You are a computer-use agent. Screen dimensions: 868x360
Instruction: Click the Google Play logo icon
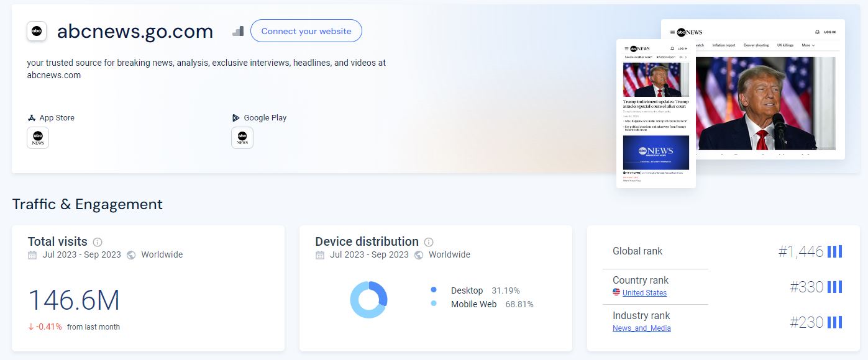coord(236,118)
